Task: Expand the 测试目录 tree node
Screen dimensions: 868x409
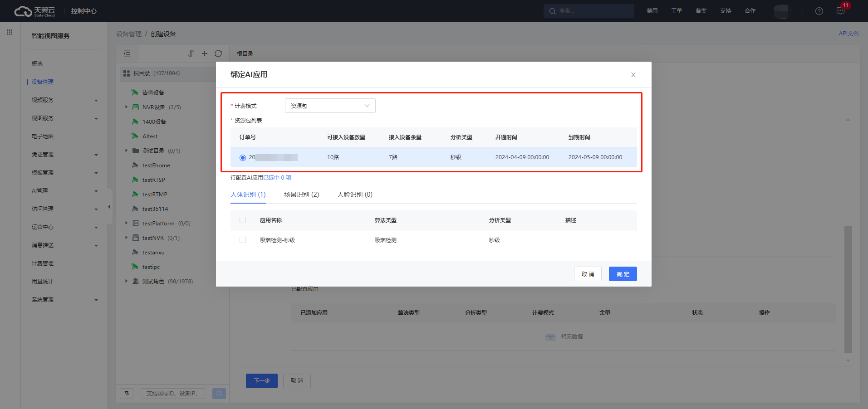Action: tap(126, 151)
